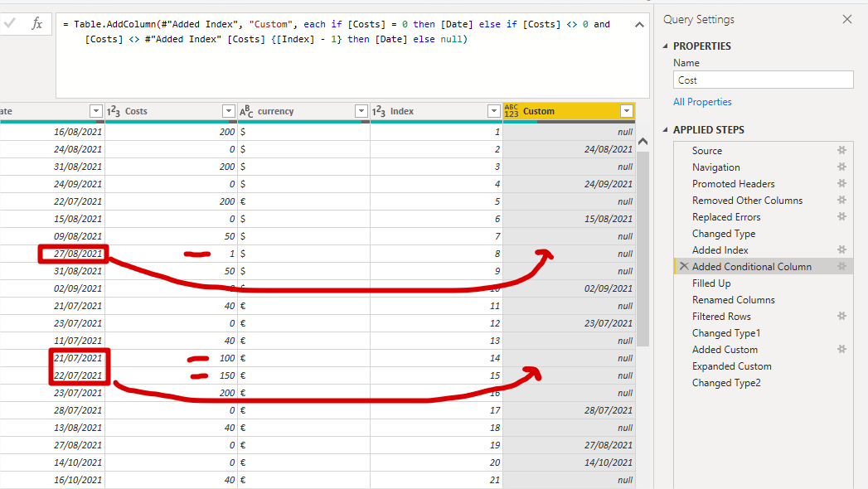Select Custom cell 14/10/2021
868x489 pixels.
coord(569,462)
